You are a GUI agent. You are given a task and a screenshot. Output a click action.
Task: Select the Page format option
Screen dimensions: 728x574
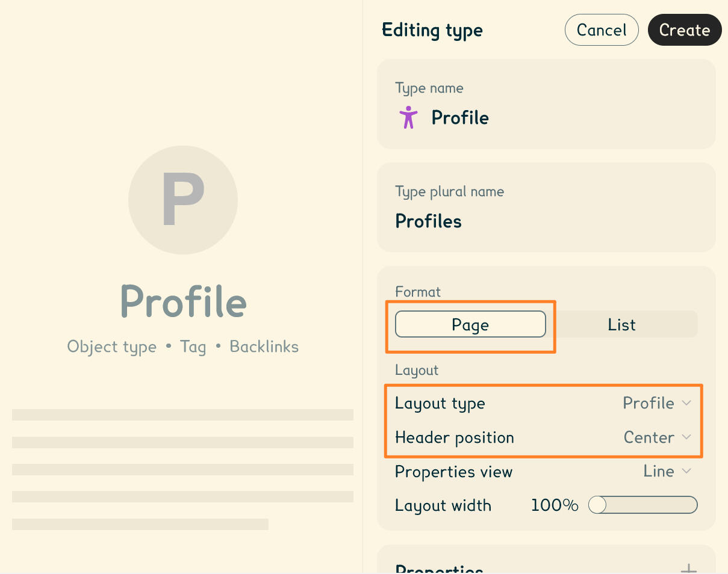[470, 324]
